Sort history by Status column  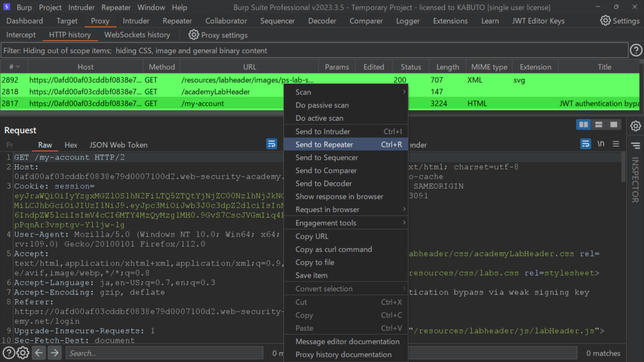pyautogui.click(x=411, y=67)
